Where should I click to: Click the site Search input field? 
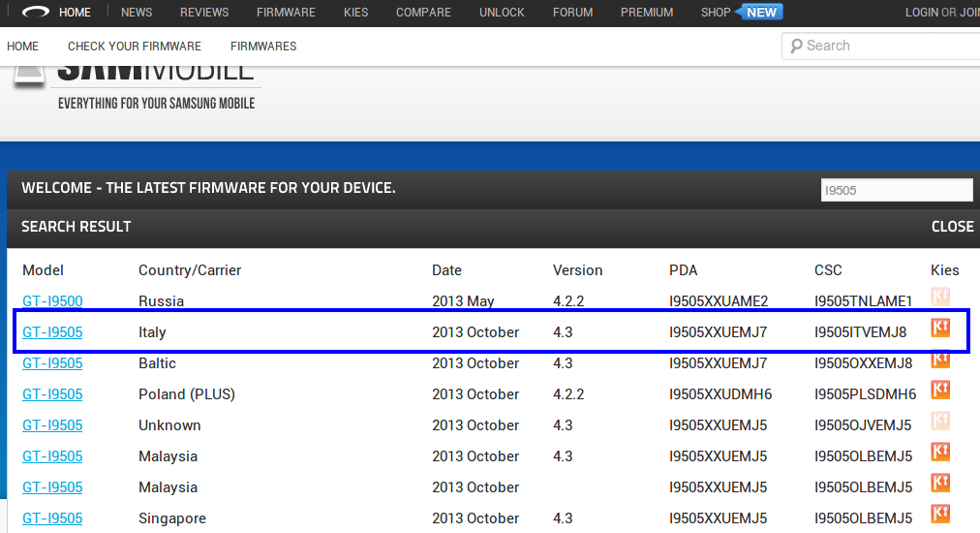[x=880, y=46]
